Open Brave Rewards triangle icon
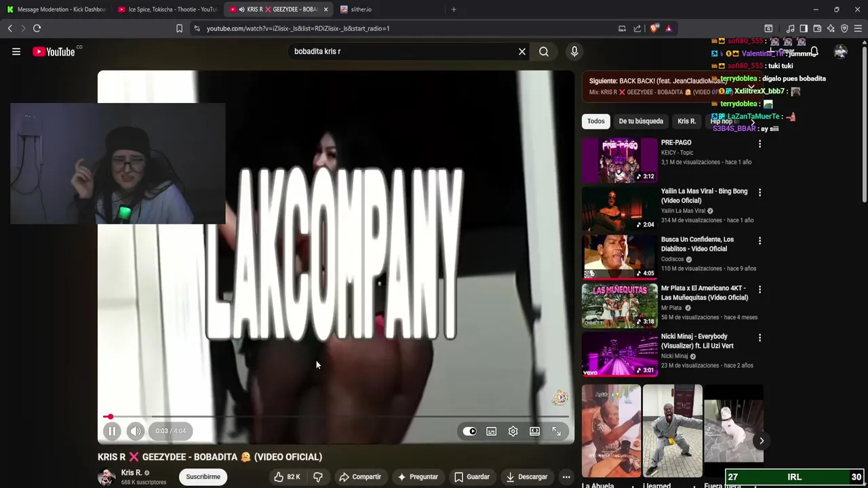 tap(669, 28)
